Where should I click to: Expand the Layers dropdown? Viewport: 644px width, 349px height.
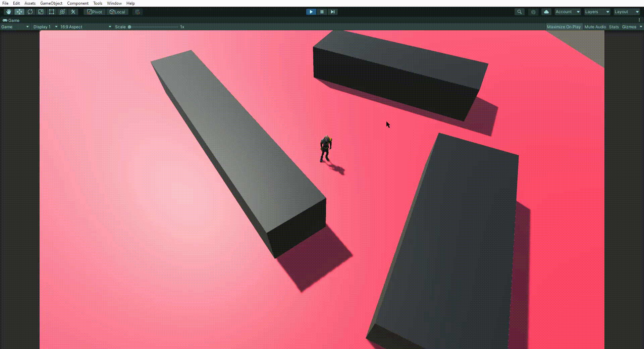tap(597, 12)
